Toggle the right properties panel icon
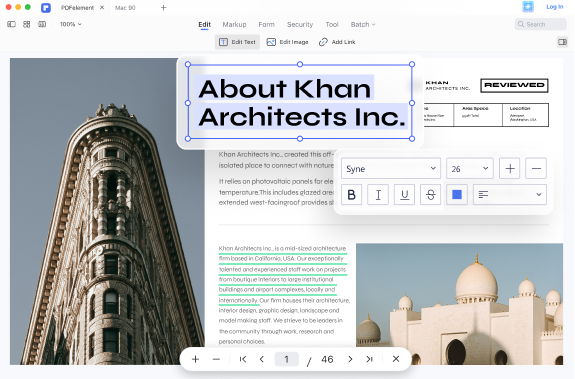Image resolution: width=575 pixels, height=379 pixels. tap(563, 42)
